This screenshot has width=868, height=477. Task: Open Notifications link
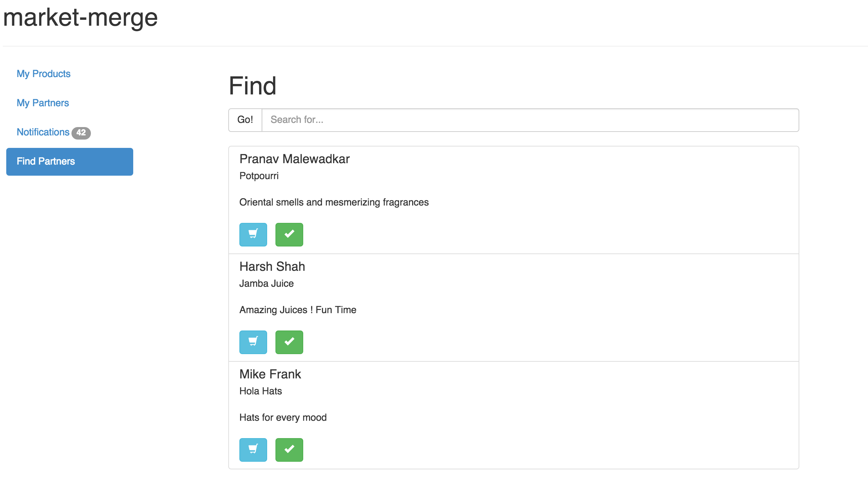(43, 132)
